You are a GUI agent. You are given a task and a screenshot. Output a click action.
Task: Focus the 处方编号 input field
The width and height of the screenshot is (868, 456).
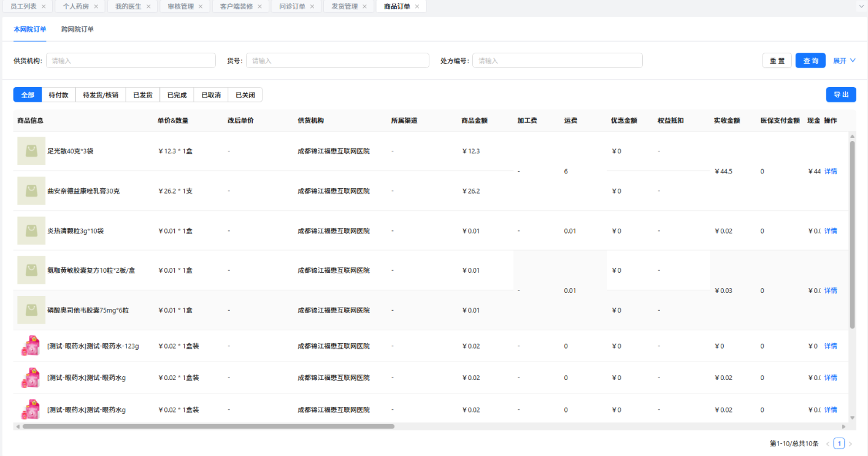click(x=557, y=61)
